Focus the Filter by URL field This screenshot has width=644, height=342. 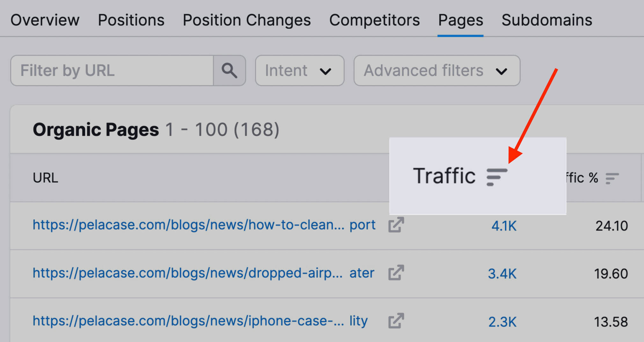[x=112, y=71]
